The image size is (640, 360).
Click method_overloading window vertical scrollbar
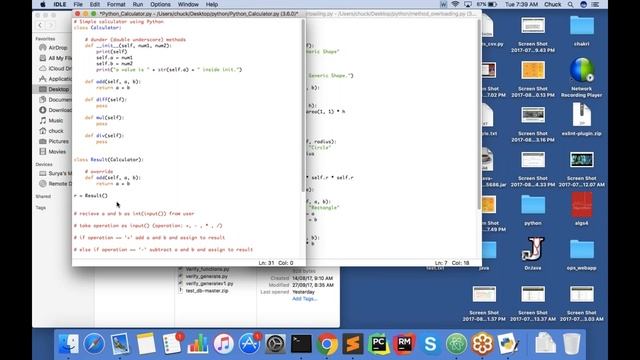click(479, 114)
